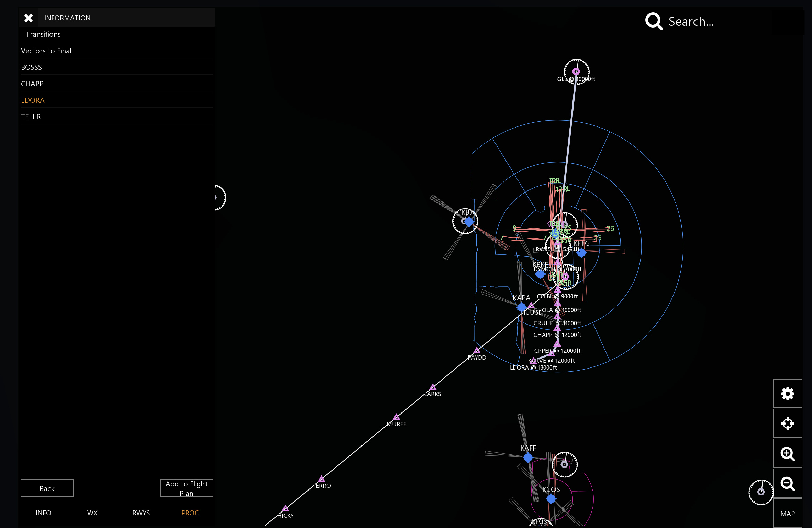Click the Back button
The height and width of the screenshot is (528, 812).
pyautogui.click(x=47, y=488)
